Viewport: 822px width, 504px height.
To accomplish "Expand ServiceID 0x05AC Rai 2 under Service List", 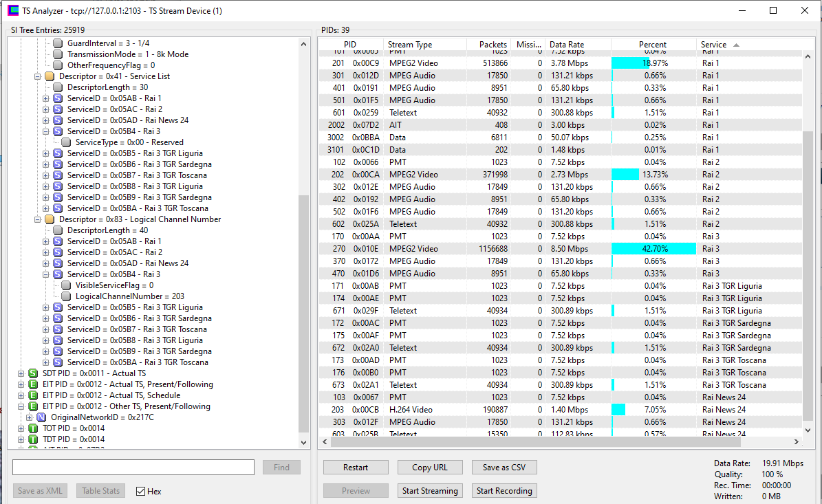I will [x=45, y=109].
